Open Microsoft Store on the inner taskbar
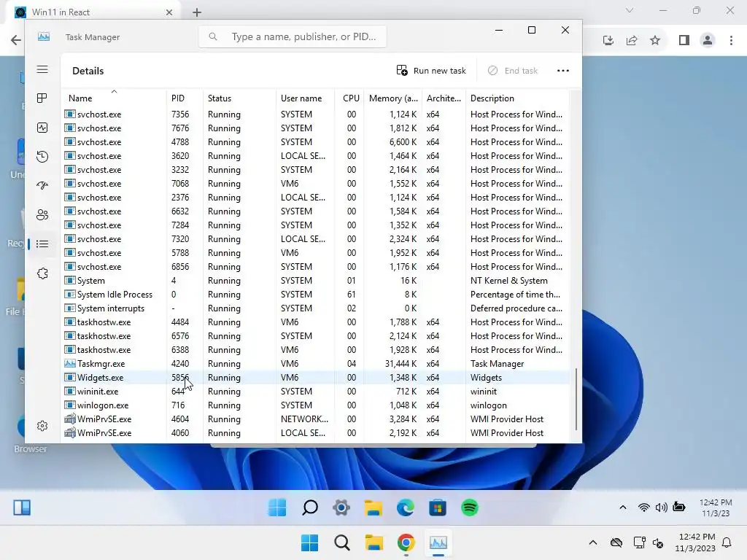The height and width of the screenshot is (560, 747). pos(438,507)
